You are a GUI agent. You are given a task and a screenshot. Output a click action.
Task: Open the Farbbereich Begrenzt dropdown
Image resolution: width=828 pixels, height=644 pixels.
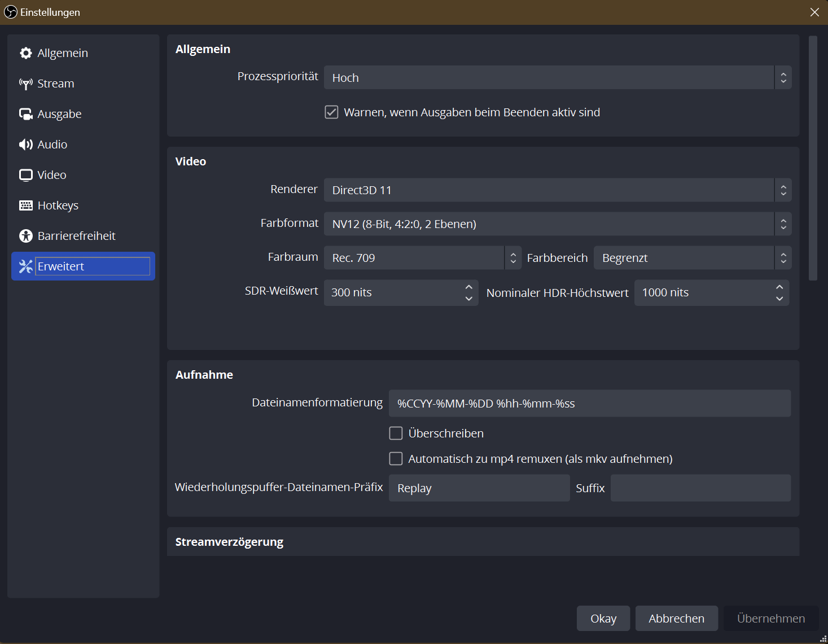pyautogui.click(x=693, y=257)
